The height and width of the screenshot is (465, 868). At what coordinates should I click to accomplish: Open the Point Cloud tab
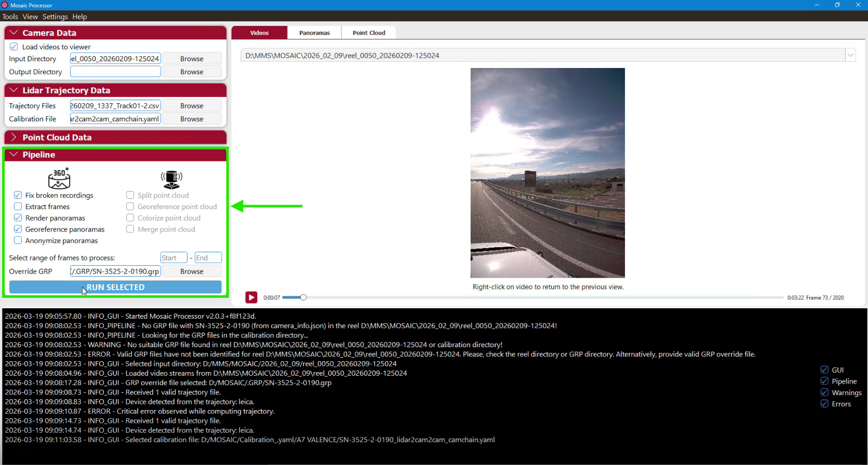pos(369,33)
